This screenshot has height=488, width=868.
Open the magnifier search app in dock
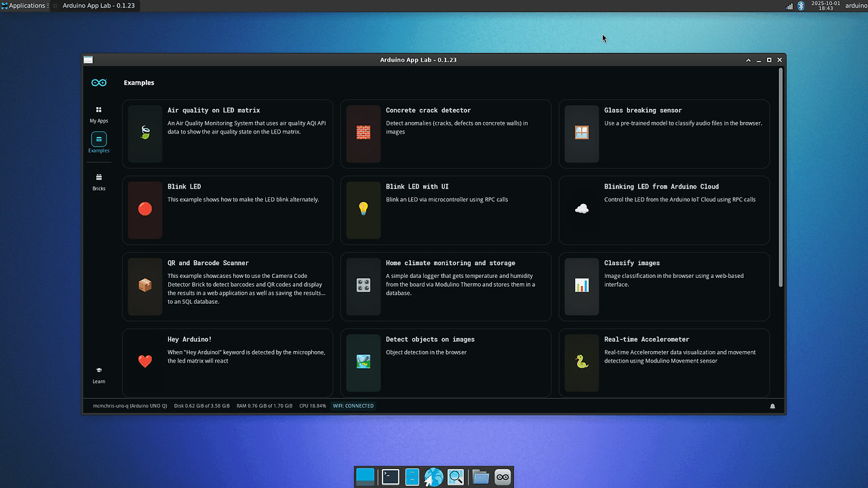click(x=456, y=477)
